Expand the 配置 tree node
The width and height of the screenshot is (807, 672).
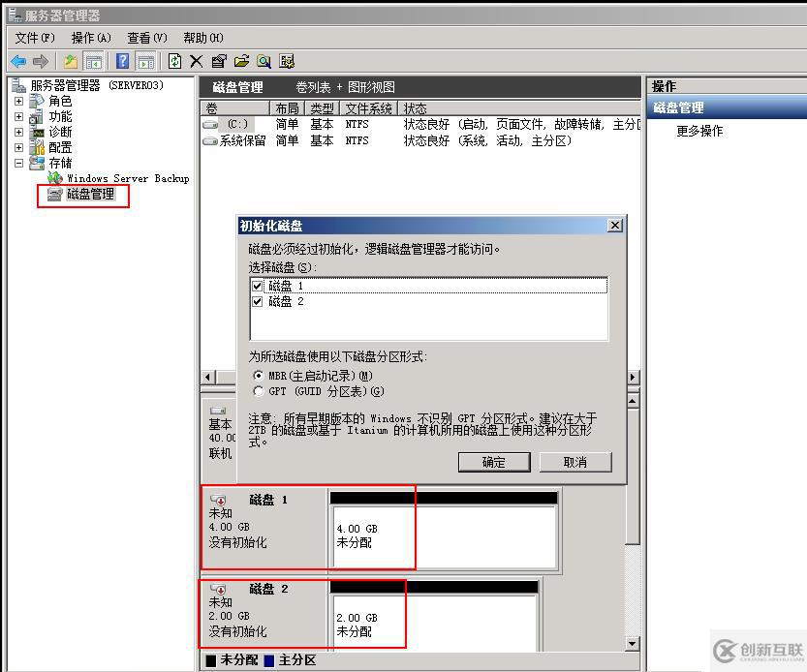(x=19, y=147)
